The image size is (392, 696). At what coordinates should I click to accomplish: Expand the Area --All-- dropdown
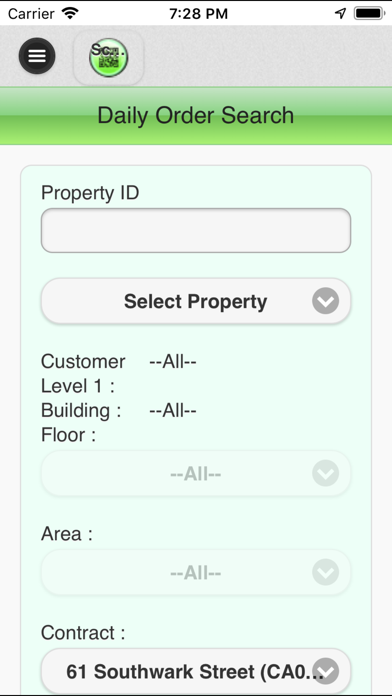(x=196, y=573)
